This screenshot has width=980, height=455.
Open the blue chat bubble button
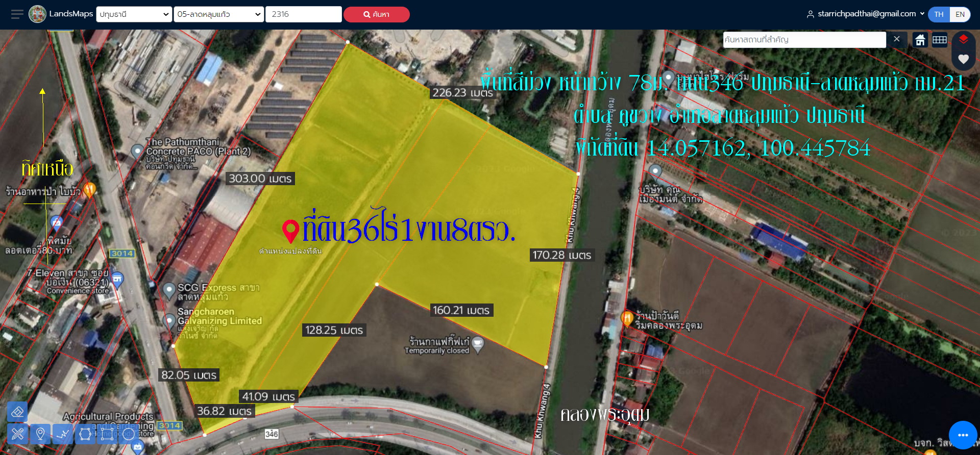(x=963, y=435)
